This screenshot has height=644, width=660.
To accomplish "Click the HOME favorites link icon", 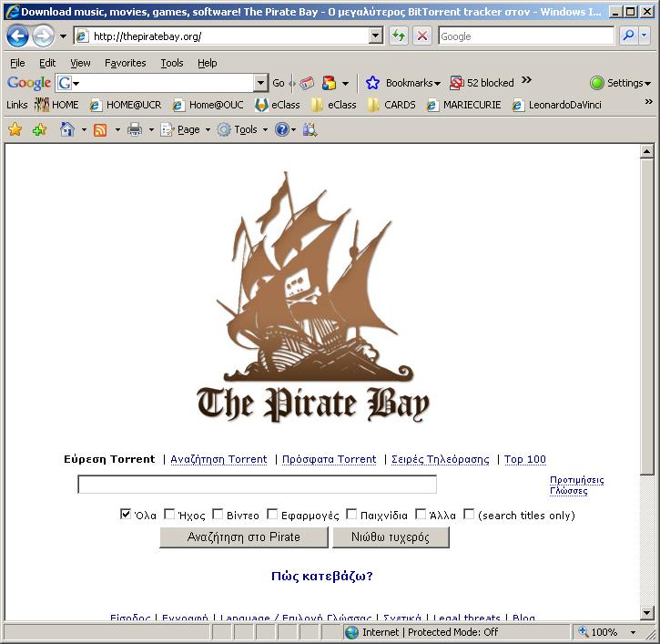I will pos(41,105).
